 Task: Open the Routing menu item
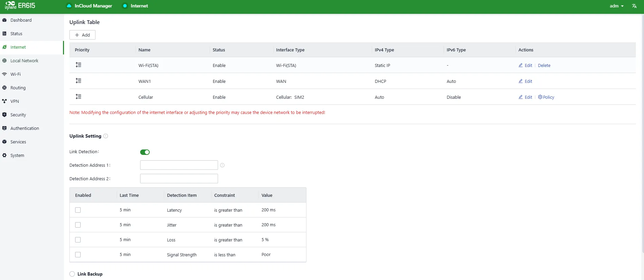click(32, 88)
